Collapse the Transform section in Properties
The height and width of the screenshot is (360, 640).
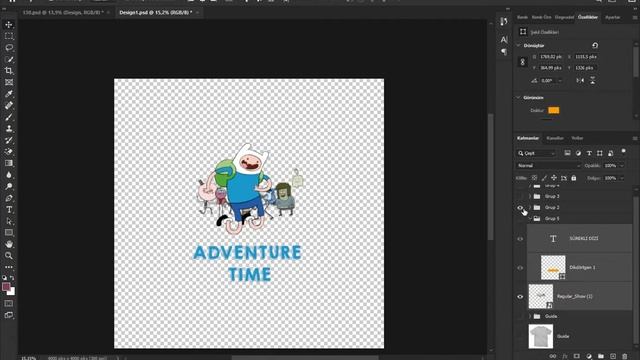click(x=519, y=45)
